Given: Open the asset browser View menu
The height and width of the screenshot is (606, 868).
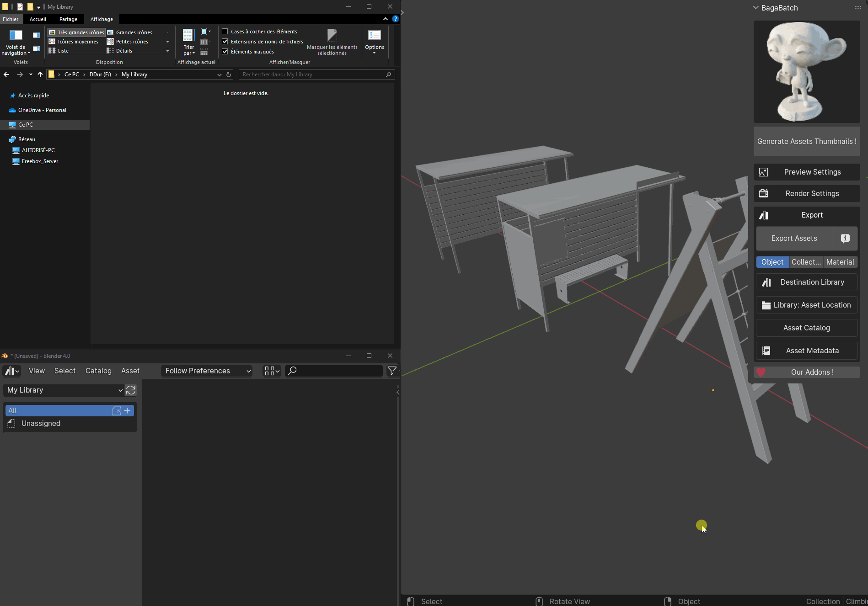Looking at the screenshot, I should [x=37, y=371].
